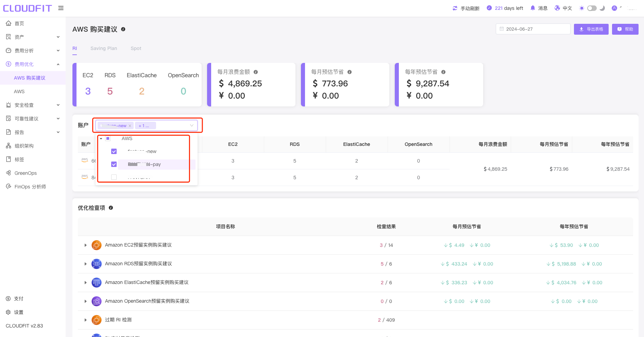Screen dimensions: 644x337
Task: Click info icon beside 每年预估节省
Action: 443,72
